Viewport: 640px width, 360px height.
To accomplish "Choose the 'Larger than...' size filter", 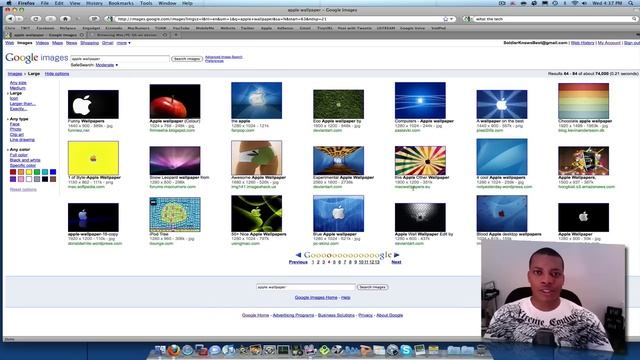I will pos(22,104).
